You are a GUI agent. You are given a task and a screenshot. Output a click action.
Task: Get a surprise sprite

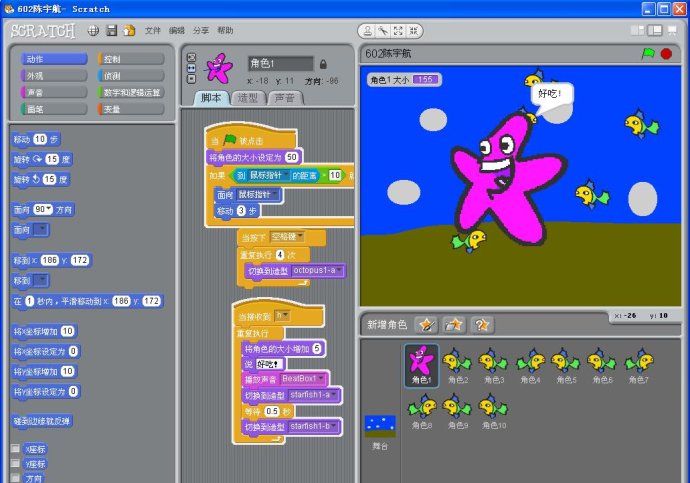pos(482,325)
